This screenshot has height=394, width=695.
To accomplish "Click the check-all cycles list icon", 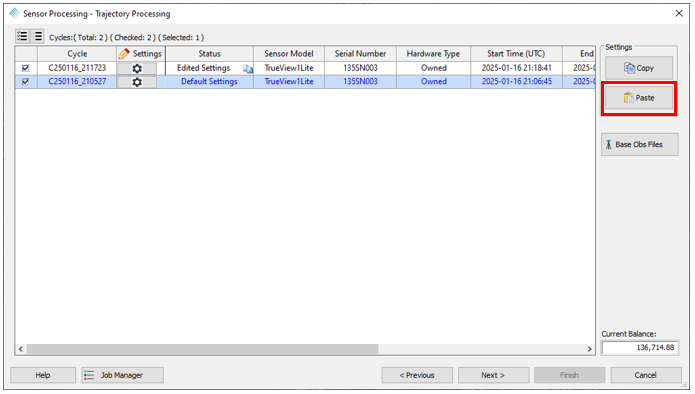I will click(22, 36).
